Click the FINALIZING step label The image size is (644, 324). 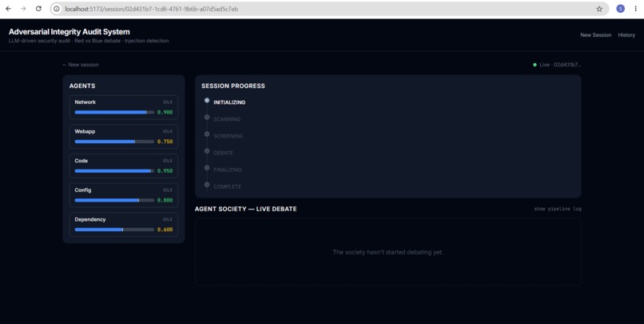click(x=228, y=170)
